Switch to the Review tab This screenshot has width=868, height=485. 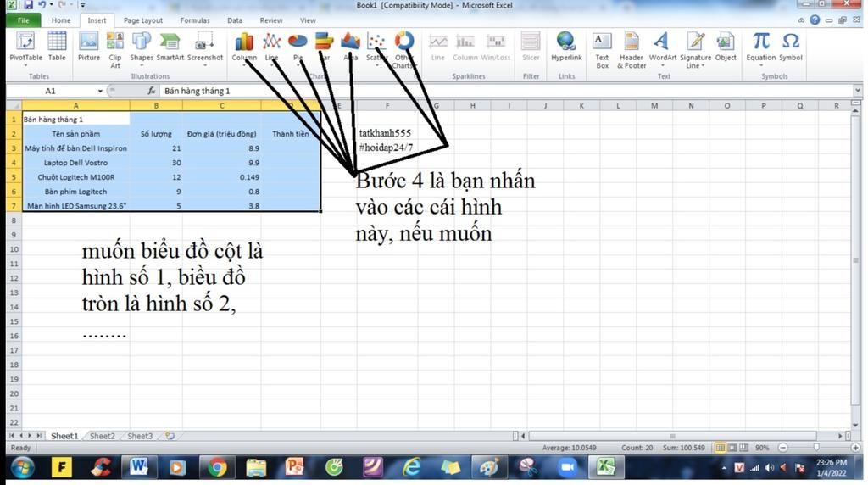click(271, 20)
